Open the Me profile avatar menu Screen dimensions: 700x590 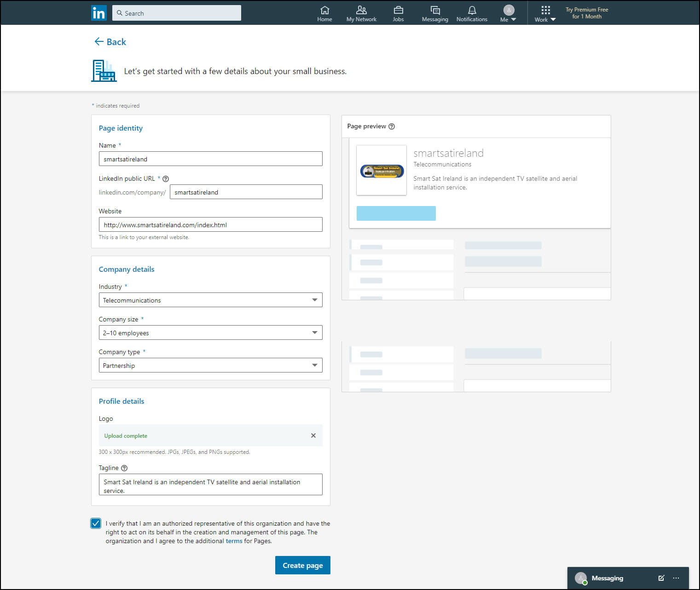coord(509,14)
